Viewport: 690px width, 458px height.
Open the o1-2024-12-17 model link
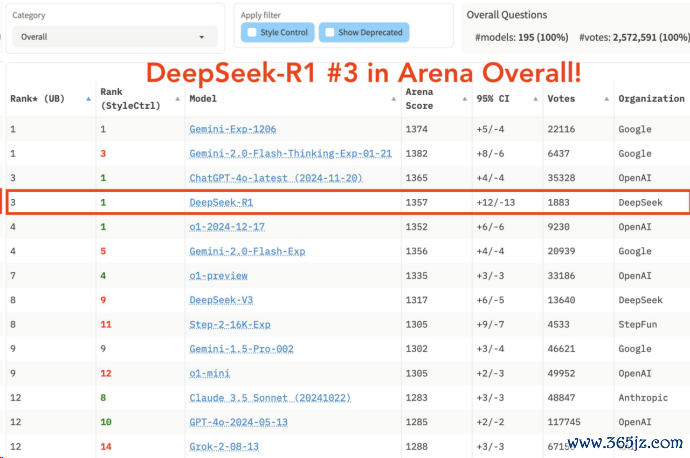pos(227,227)
